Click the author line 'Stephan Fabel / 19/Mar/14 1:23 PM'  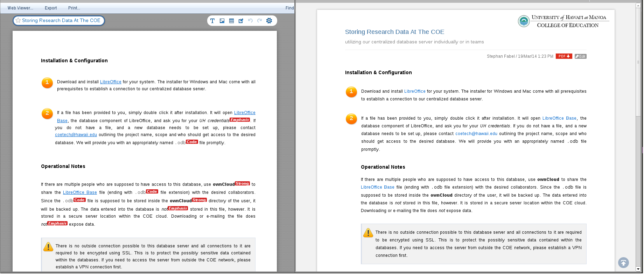pyautogui.click(x=520, y=56)
